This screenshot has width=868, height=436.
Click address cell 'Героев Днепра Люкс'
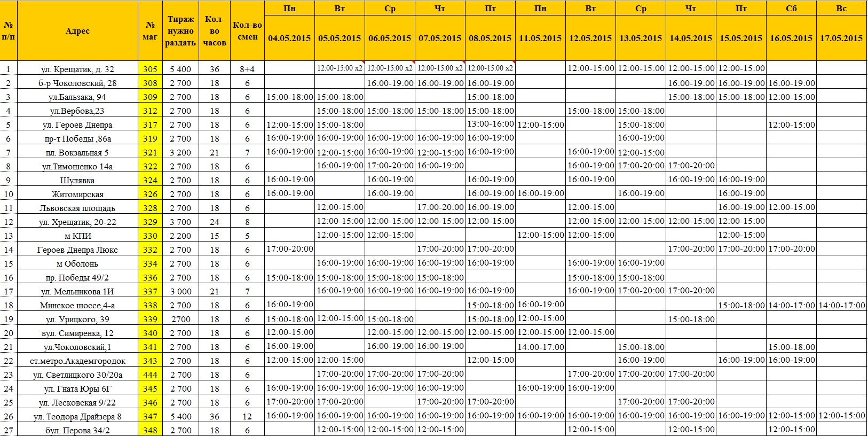coord(77,250)
